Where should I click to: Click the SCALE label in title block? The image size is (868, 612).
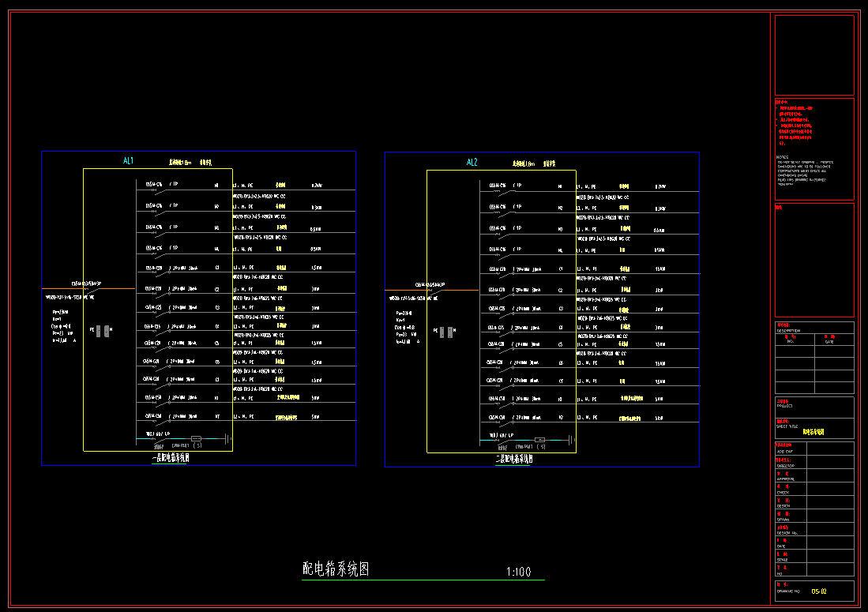(782, 559)
